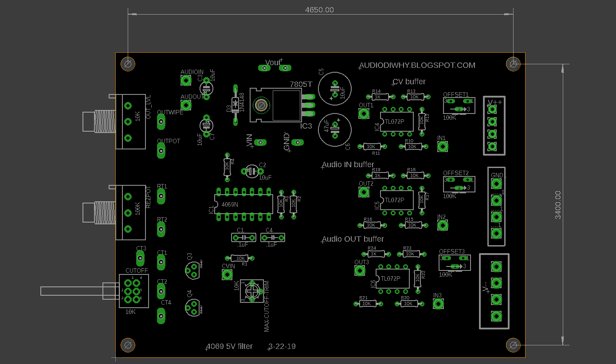
Task: Click the OUTWIPE oval pad
Action: click(x=161, y=122)
